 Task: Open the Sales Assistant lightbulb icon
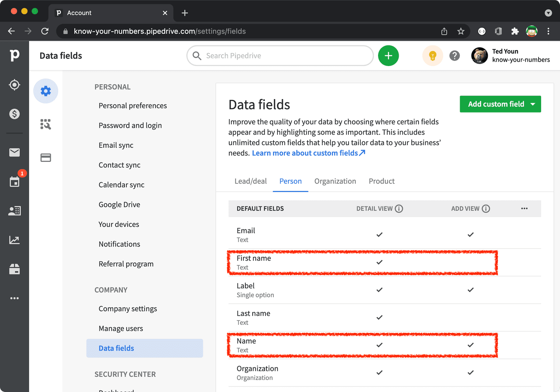pyautogui.click(x=433, y=56)
